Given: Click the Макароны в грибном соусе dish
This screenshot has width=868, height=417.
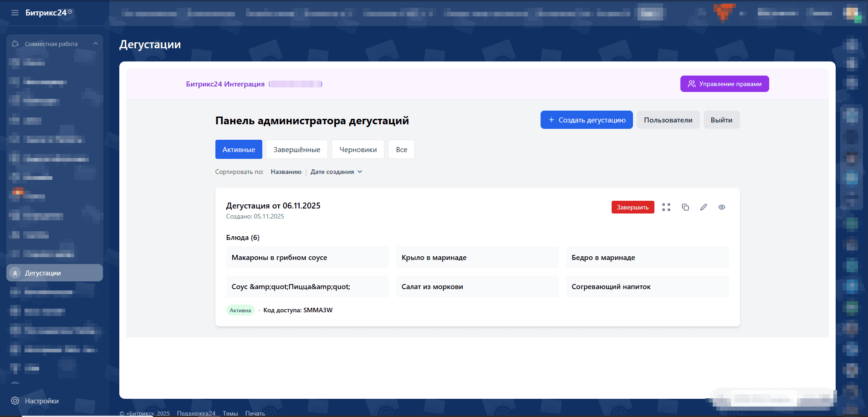Looking at the screenshot, I should [307, 257].
